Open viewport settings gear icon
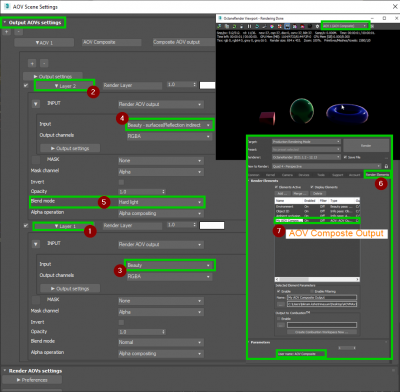This screenshot has width=400, height=392. [317, 26]
